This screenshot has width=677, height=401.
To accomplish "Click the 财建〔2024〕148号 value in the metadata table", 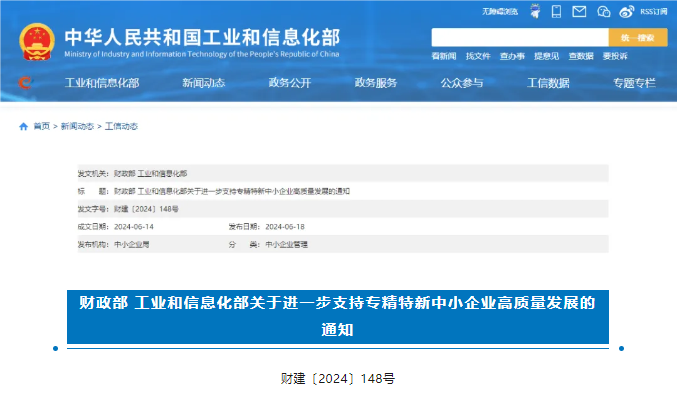I will coord(146,209).
